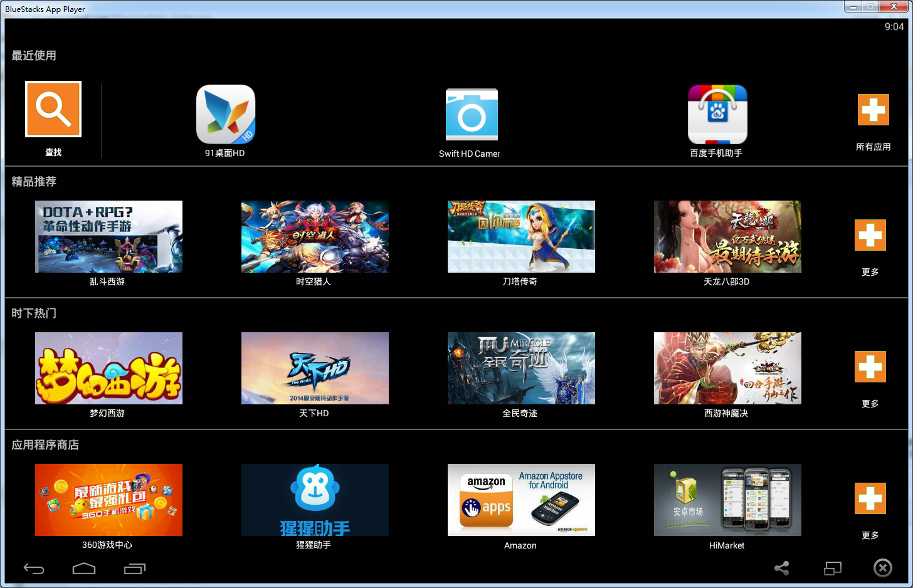This screenshot has height=588, width=913.
Task: Launch the 91桌面HD app icon
Action: click(x=226, y=114)
